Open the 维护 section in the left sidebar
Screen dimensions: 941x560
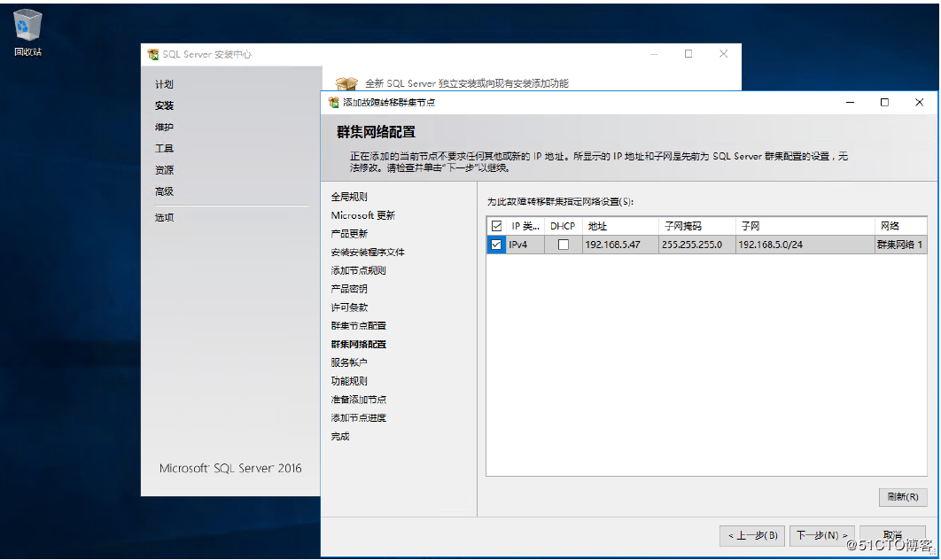163,128
